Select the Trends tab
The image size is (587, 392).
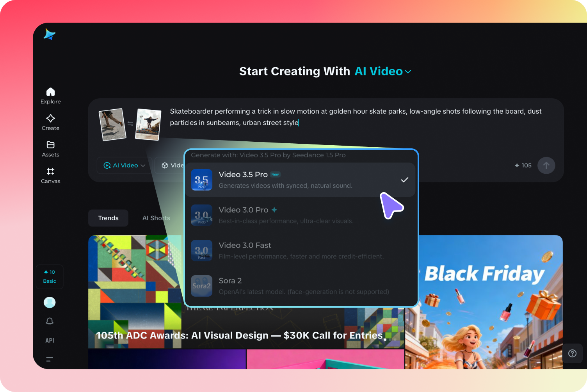coord(108,218)
